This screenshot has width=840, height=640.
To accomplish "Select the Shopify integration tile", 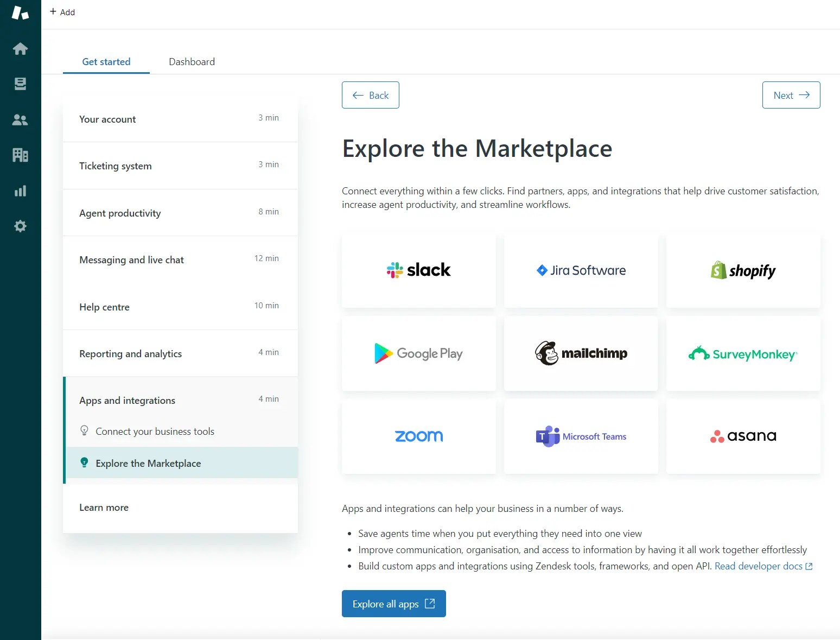I will [x=743, y=270].
